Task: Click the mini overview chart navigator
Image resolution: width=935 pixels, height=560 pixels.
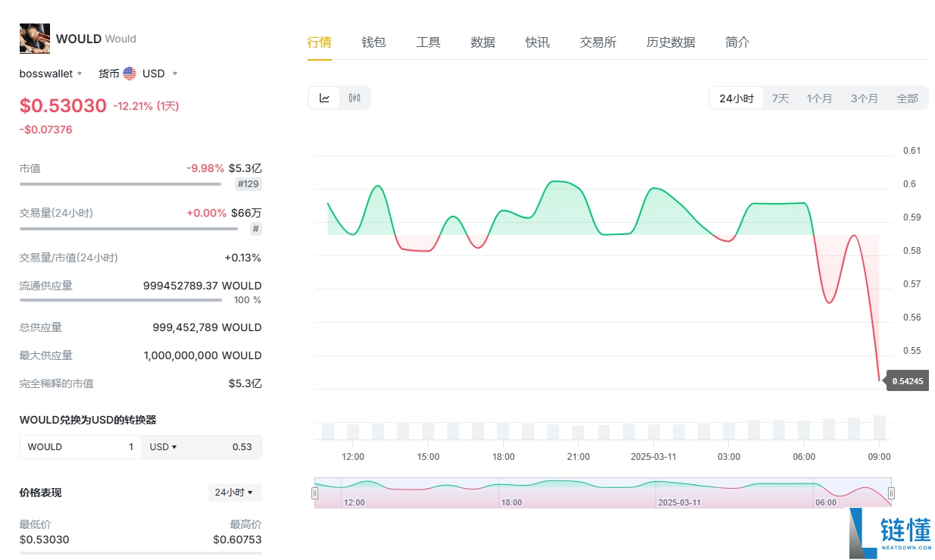Action: (602, 493)
